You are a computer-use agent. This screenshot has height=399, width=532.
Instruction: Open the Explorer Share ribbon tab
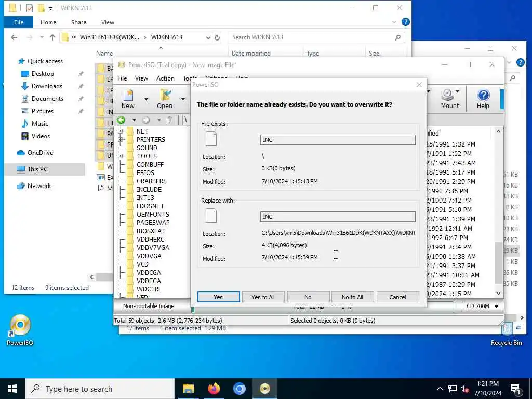coord(78,22)
